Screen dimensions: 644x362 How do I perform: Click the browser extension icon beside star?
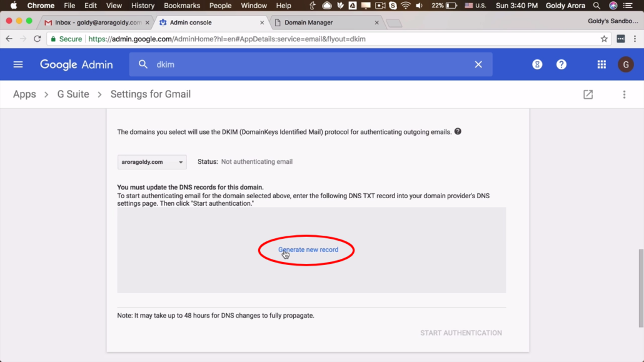coord(621,39)
